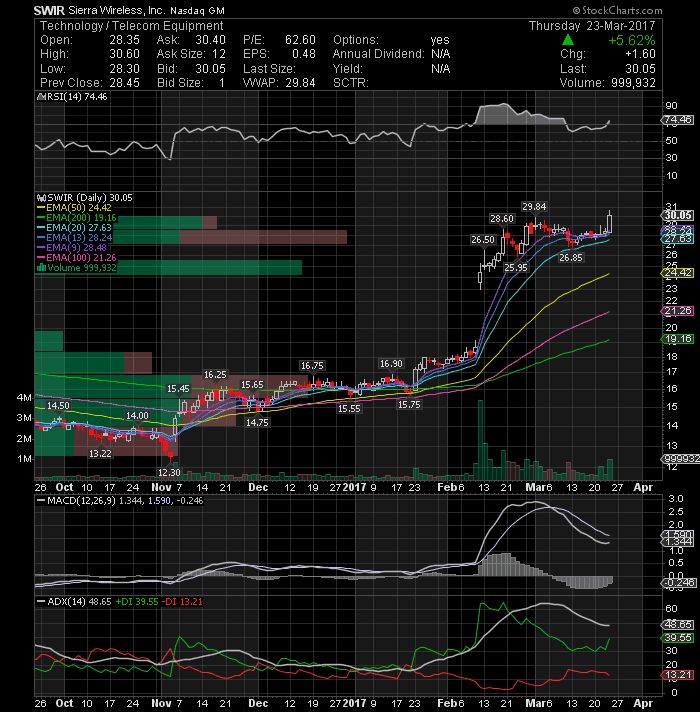
Task: Click the 19.16 EMA(200) axis tag
Action: pos(677,339)
